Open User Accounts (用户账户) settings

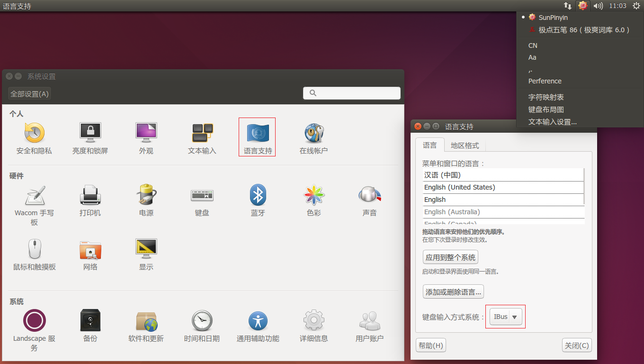click(x=369, y=327)
